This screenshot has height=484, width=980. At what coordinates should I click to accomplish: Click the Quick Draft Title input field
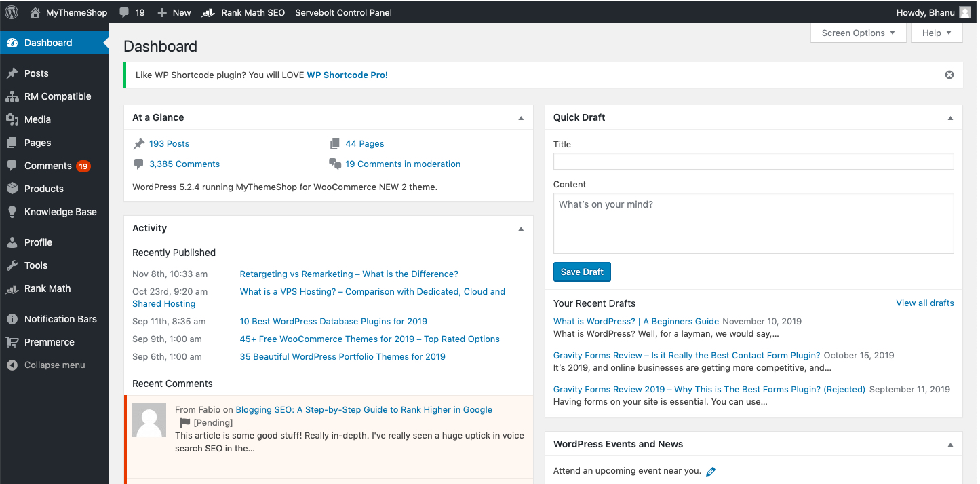point(753,161)
